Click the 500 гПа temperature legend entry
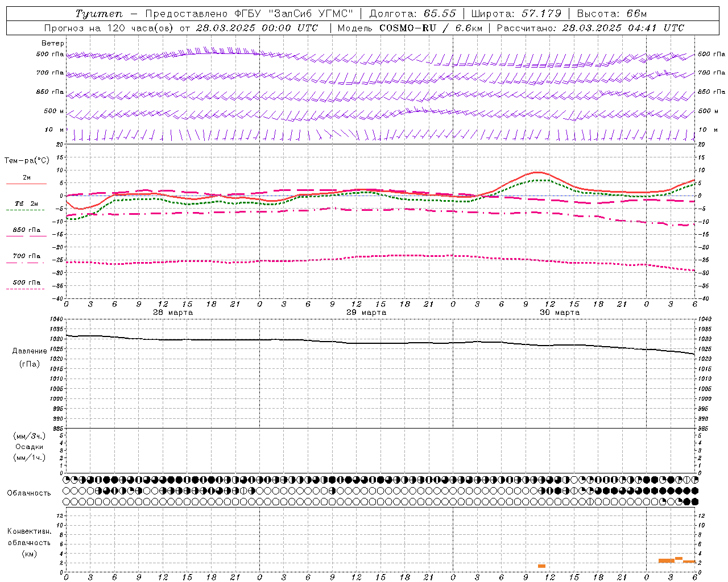 [x=27, y=282]
